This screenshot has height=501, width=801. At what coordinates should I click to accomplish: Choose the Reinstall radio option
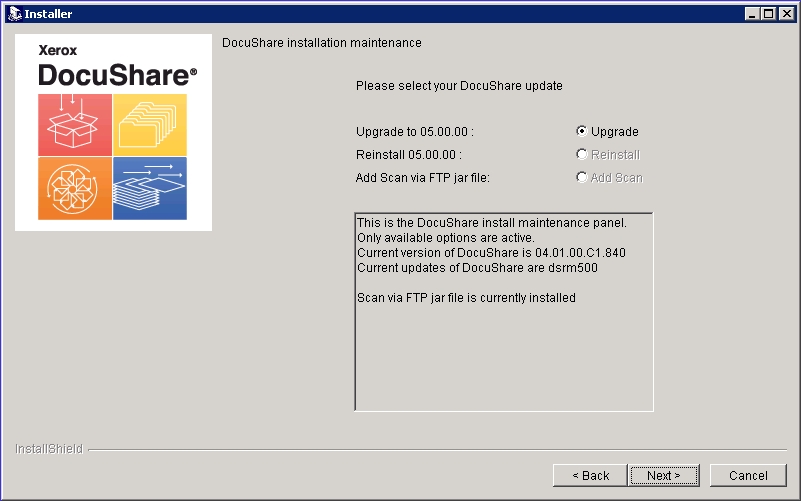581,154
